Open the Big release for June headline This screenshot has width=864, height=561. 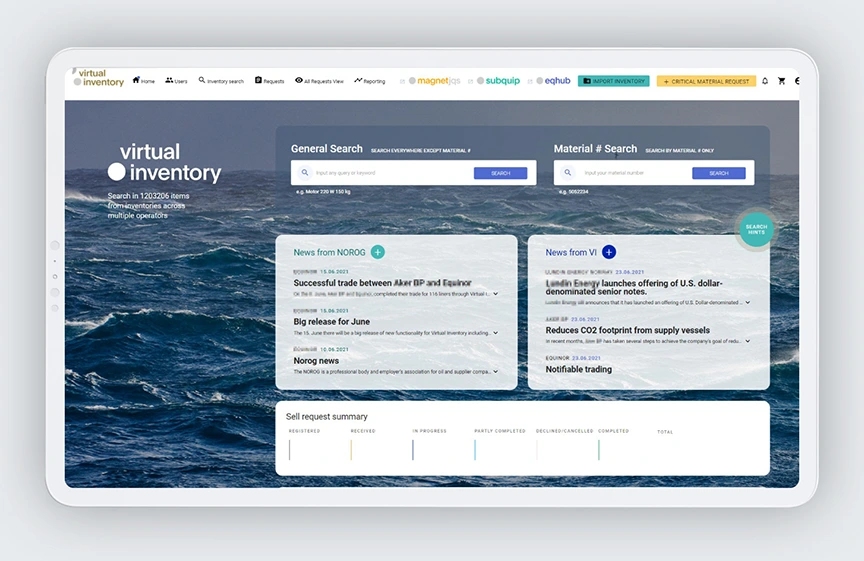tap(332, 322)
